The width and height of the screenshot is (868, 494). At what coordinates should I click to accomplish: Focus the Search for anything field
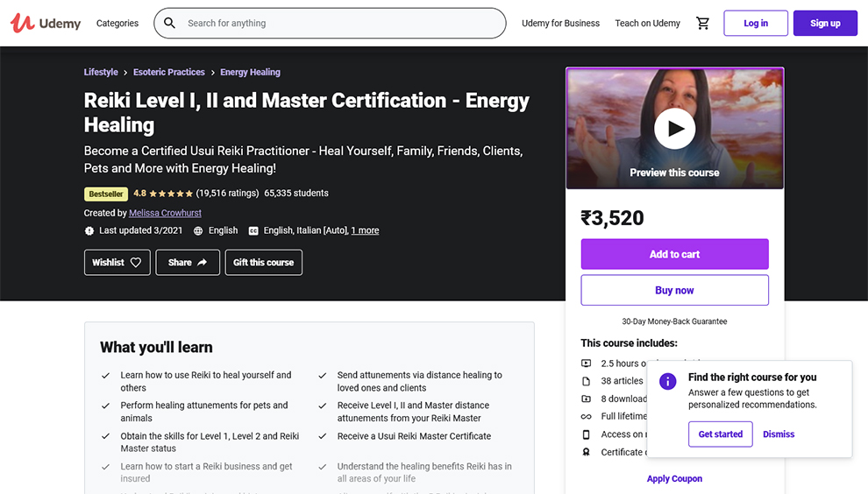point(330,24)
